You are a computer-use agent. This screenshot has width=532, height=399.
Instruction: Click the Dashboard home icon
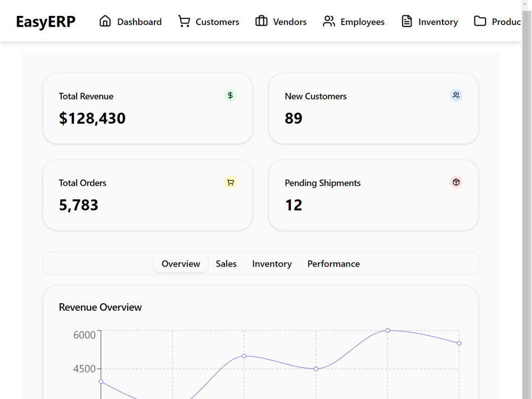pyautogui.click(x=105, y=21)
